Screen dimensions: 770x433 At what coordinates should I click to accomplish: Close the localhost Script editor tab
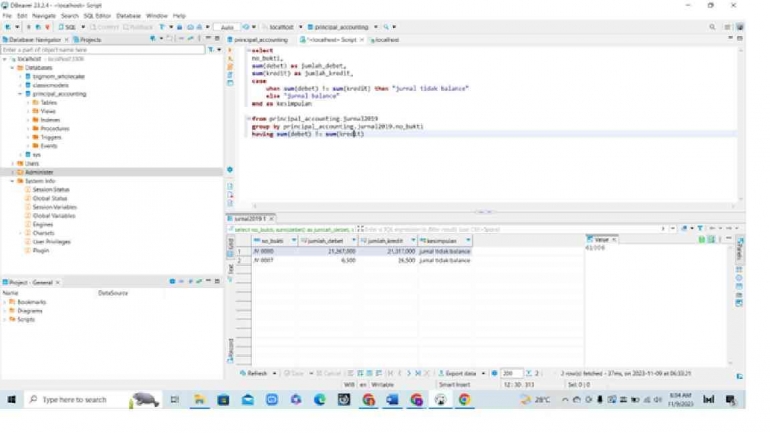click(362, 40)
